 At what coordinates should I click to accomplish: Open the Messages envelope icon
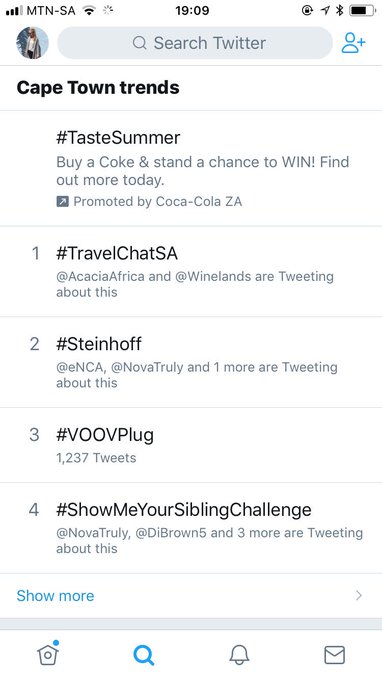pos(335,655)
